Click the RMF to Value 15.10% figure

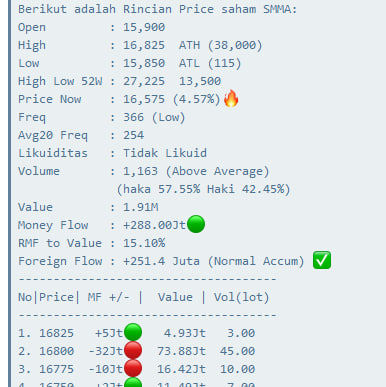click(x=144, y=243)
